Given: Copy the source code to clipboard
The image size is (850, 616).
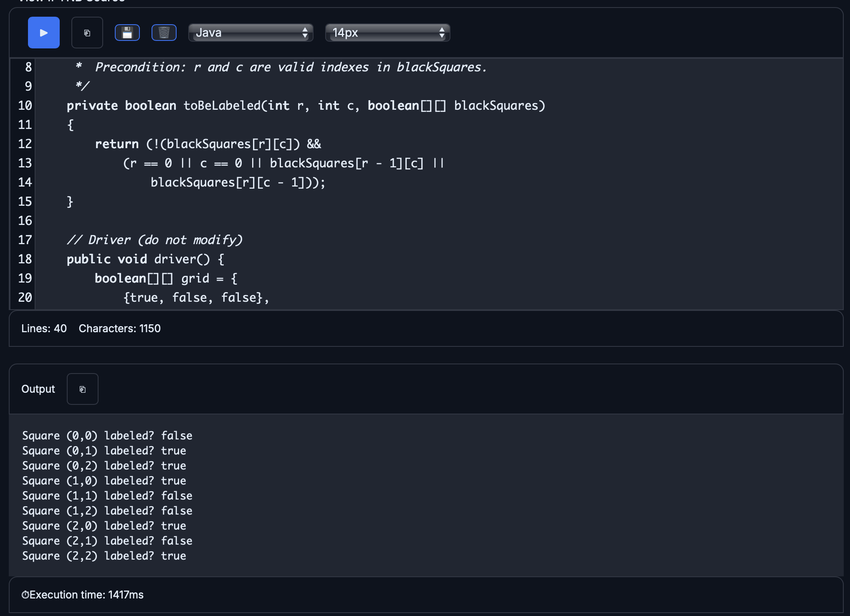Looking at the screenshot, I should [x=87, y=33].
